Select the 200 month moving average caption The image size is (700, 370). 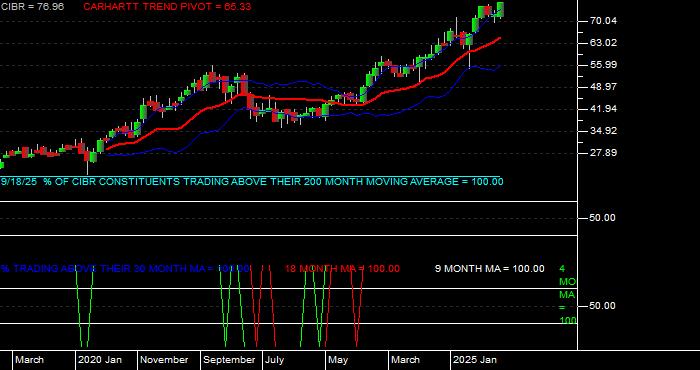tap(252, 182)
